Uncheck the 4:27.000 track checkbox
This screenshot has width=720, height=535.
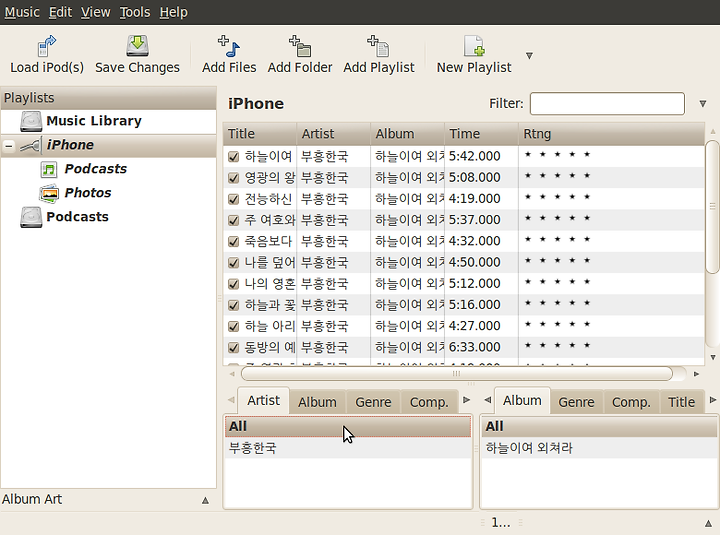(234, 326)
